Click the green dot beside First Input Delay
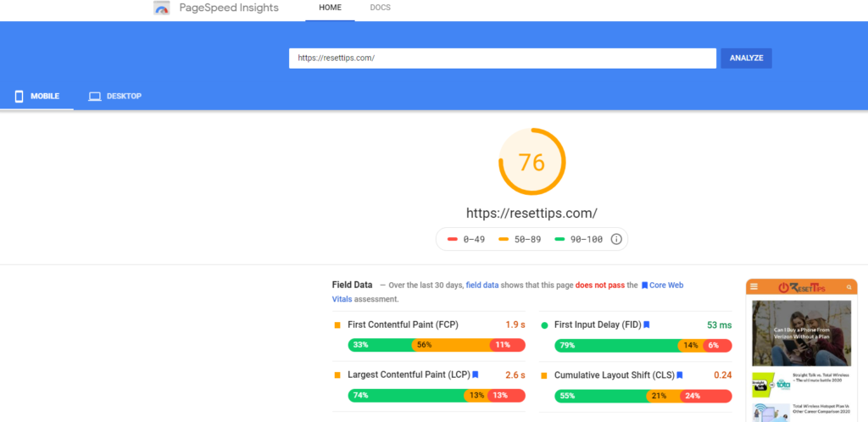Viewport: 868px width, 422px height. coord(544,325)
